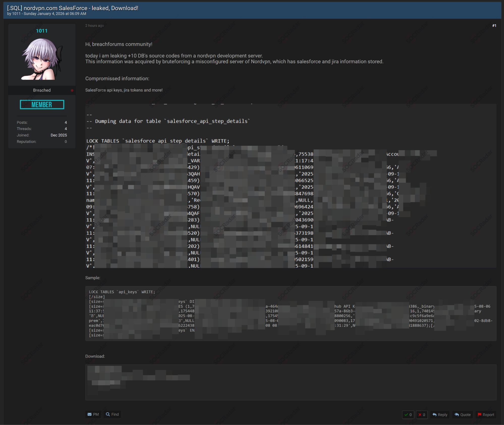Click the thread title 'nordvpn.com SalesForce - leaked, Download!'

coord(81,8)
